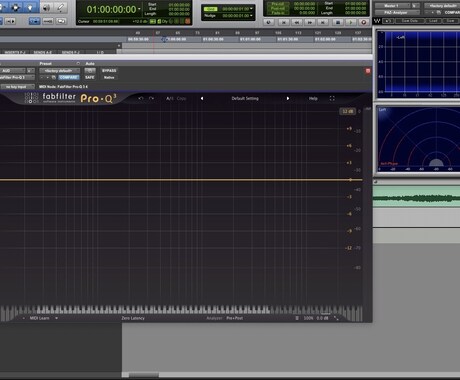Click the SAFE automation button

point(90,77)
